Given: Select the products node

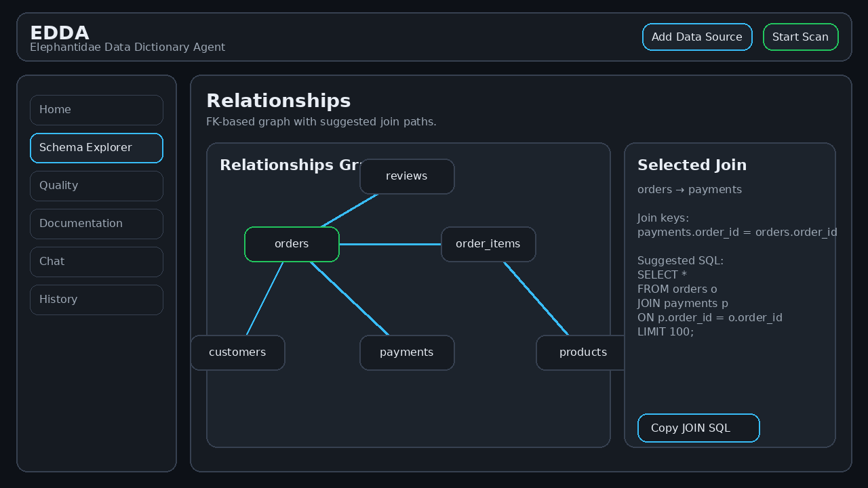Looking at the screenshot, I should [x=583, y=352].
